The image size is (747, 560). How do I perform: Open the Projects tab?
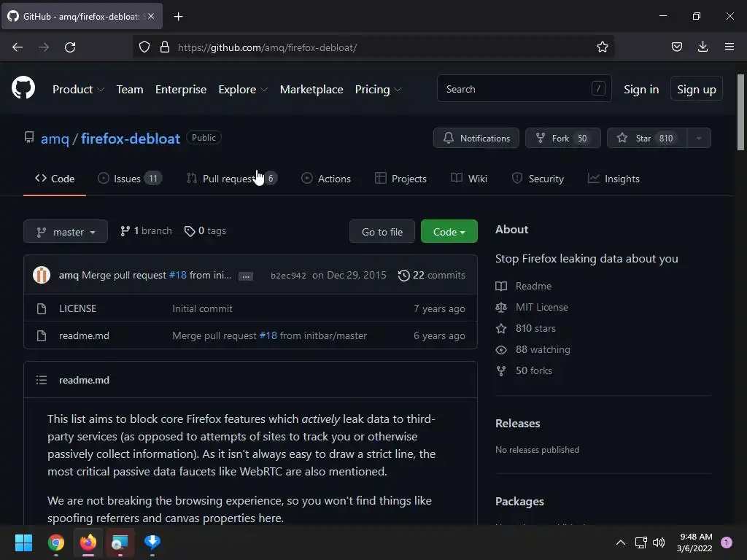400,179
